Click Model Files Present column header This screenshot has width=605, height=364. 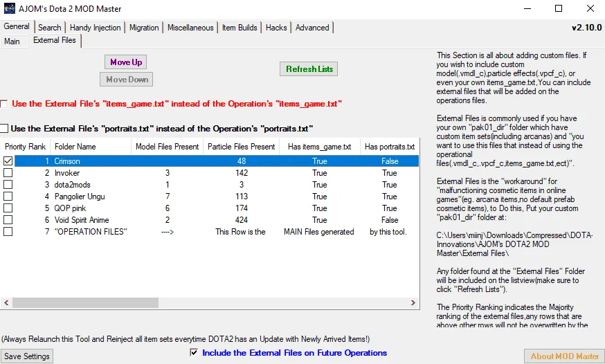pyautogui.click(x=167, y=147)
